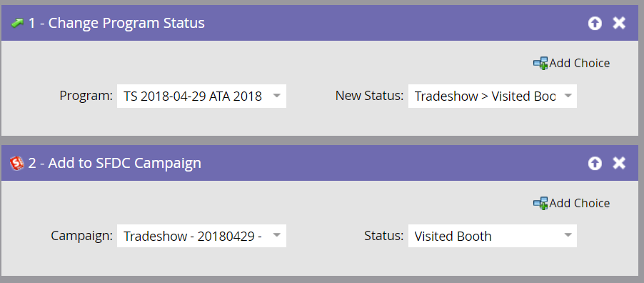Click the Add Choice link in Change Program Status
The image size is (644, 283).
(580, 64)
